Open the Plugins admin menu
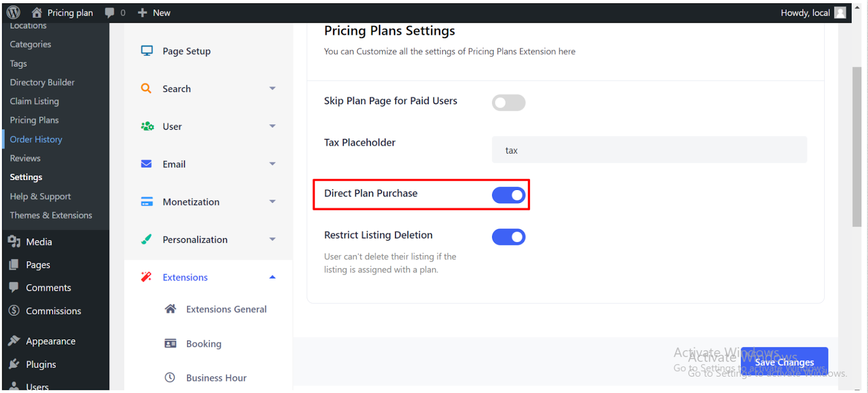868x393 pixels. click(41, 364)
